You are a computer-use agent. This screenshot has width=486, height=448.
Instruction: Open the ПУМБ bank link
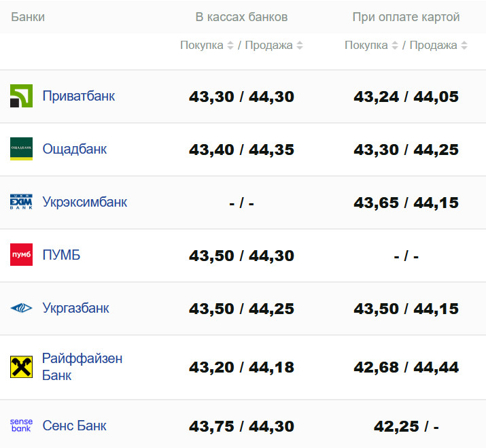61,255
